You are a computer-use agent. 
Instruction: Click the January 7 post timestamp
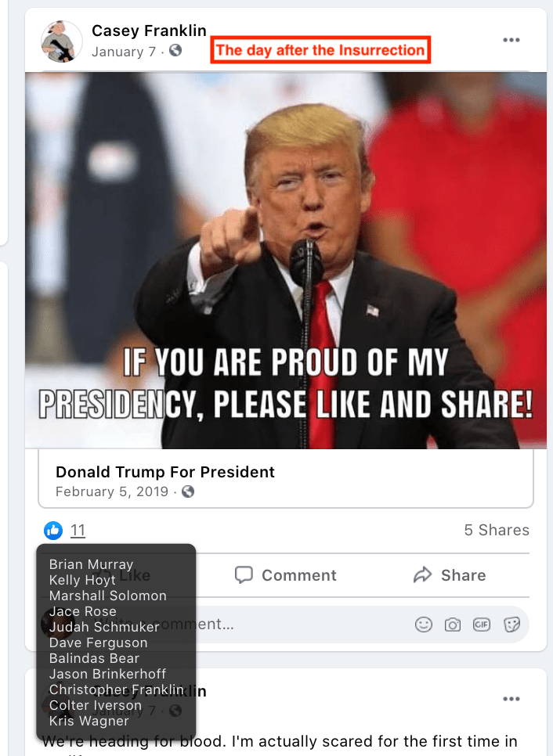click(x=124, y=51)
